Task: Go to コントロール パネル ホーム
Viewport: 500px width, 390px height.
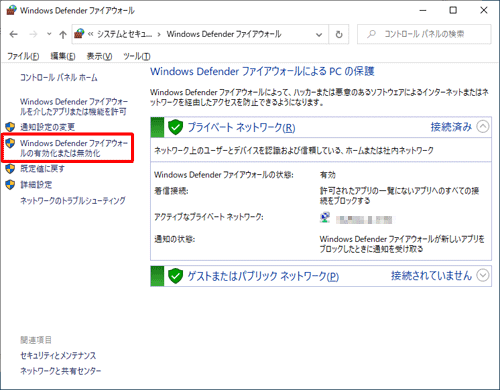Action: (x=59, y=78)
